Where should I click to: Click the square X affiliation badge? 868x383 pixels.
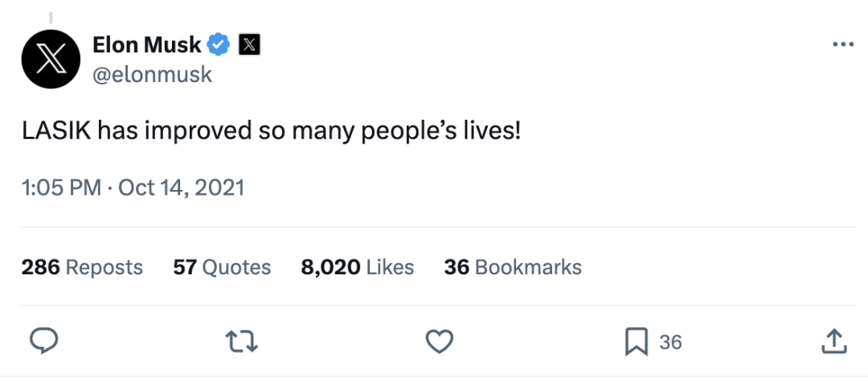pos(249,44)
